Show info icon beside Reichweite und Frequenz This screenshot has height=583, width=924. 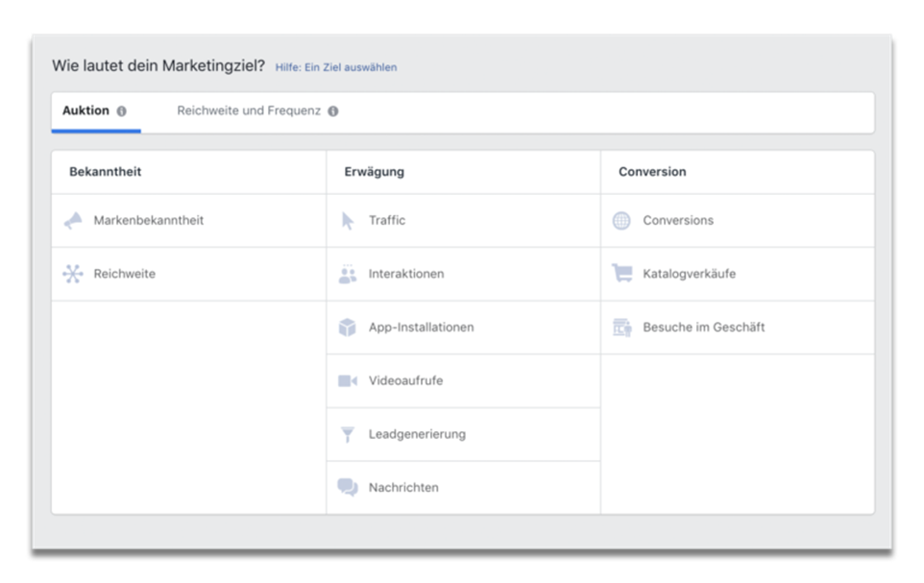pyautogui.click(x=333, y=111)
